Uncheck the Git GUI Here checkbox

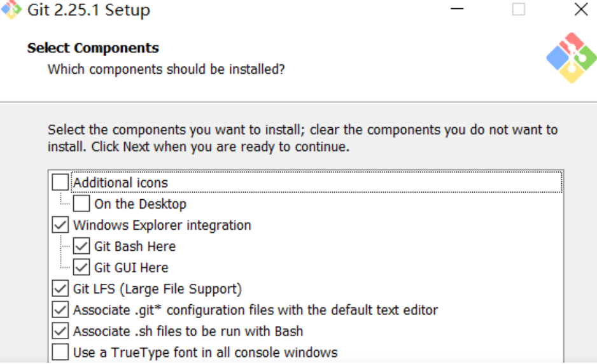(81, 268)
